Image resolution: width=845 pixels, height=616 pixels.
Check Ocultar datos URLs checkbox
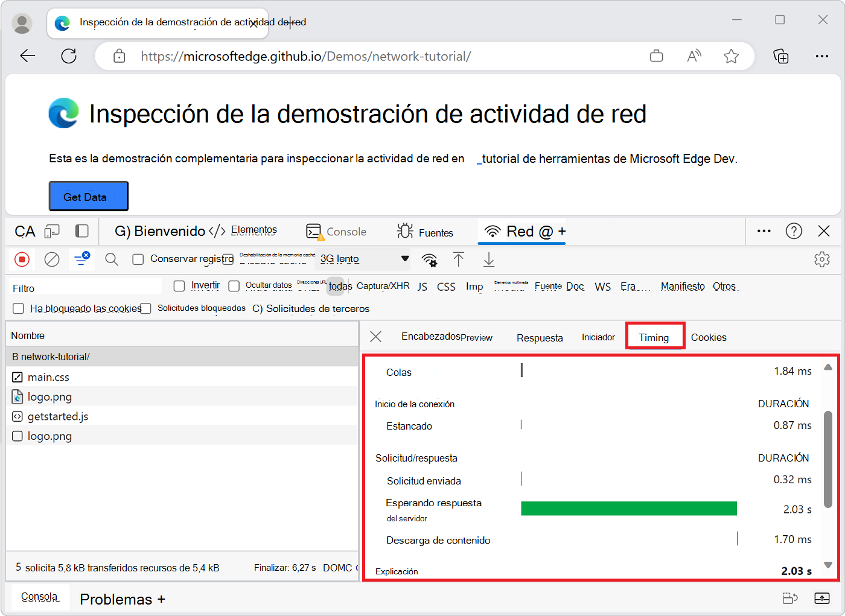[234, 286]
